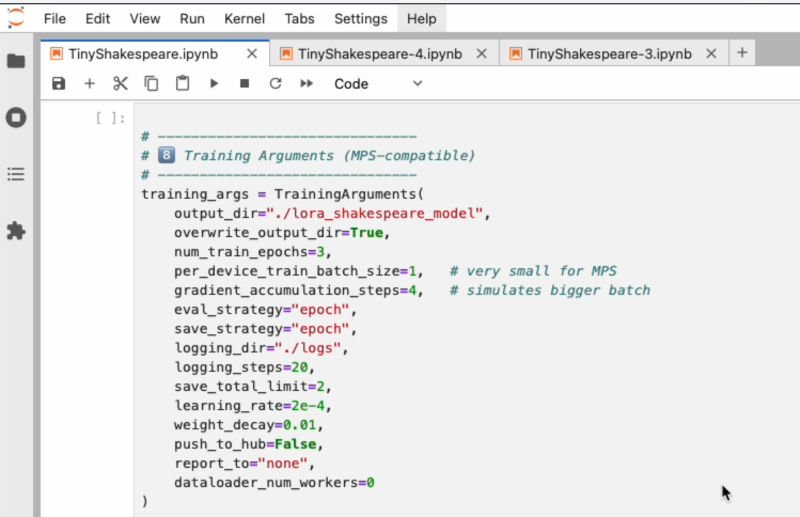Click the gradient_accumulation_steps=4 argument
The height and width of the screenshot is (517, 800).
click(299, 290)
